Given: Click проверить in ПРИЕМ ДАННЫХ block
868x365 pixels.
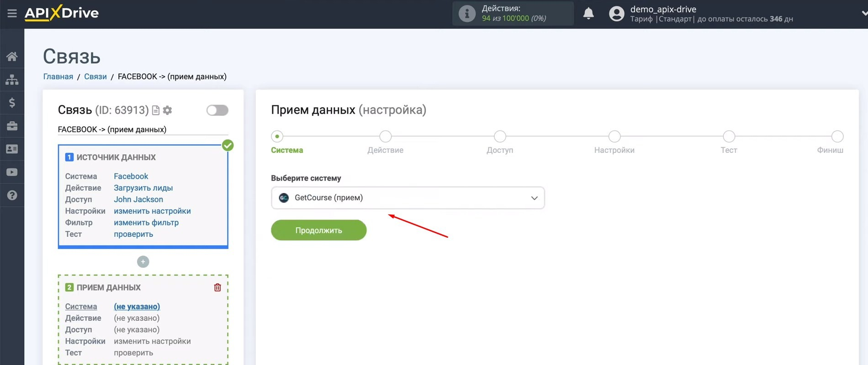Looking at the screenshot, I should (x=133, y=353).
